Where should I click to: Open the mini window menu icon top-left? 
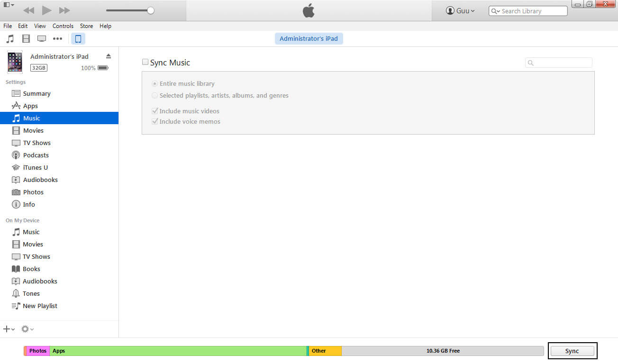[x=9, y=5]
